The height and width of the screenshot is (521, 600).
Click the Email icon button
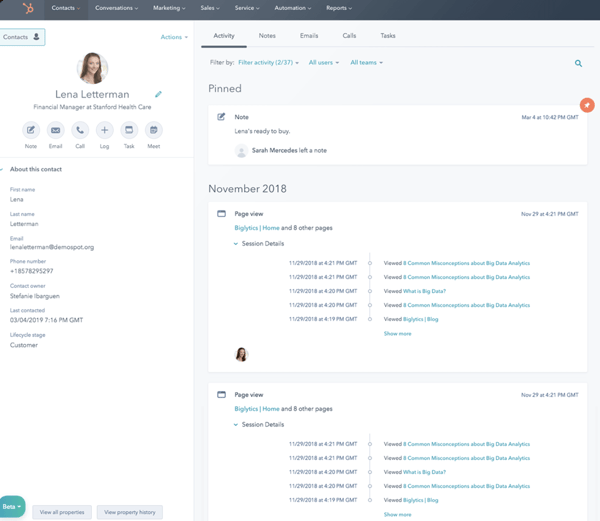click(55, 130)
